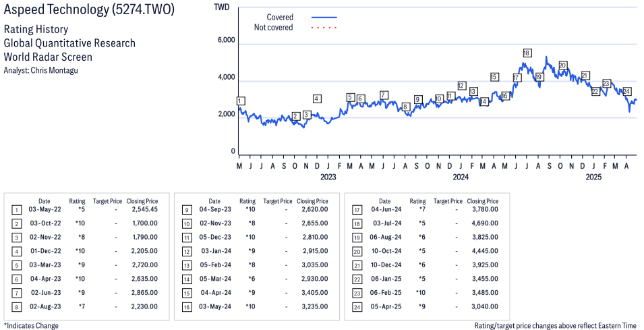Click chart marker 1 at chart start
The width and height of the screenshot is (644, 330).
(241, 101)
